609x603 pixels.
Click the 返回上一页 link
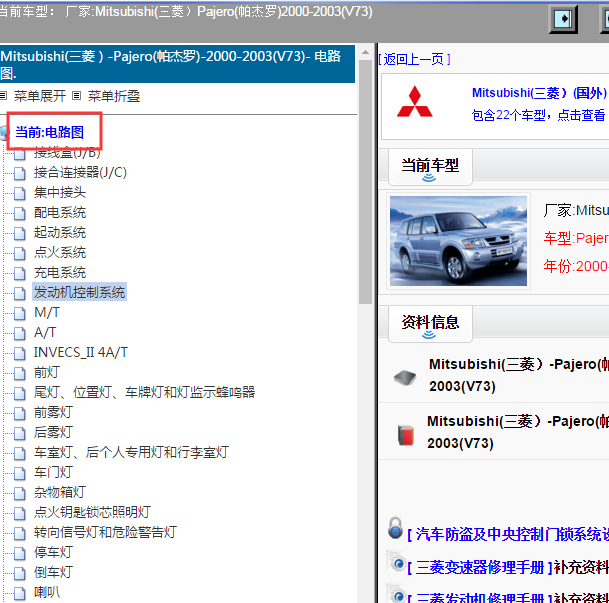pyautogui.click(x=414, y=59)
